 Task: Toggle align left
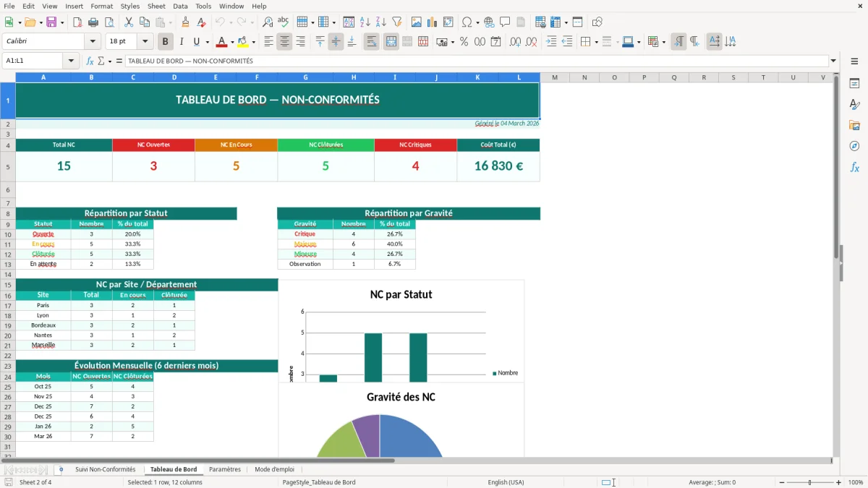pyautogui.click(x=268, y=42)
